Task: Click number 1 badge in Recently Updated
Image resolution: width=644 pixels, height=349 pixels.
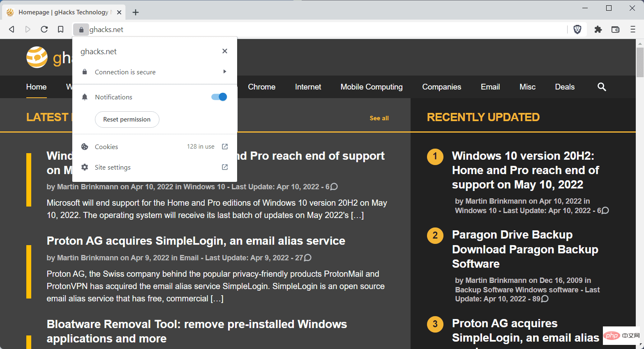Action: pyautogui.click(x=435, y=156)
